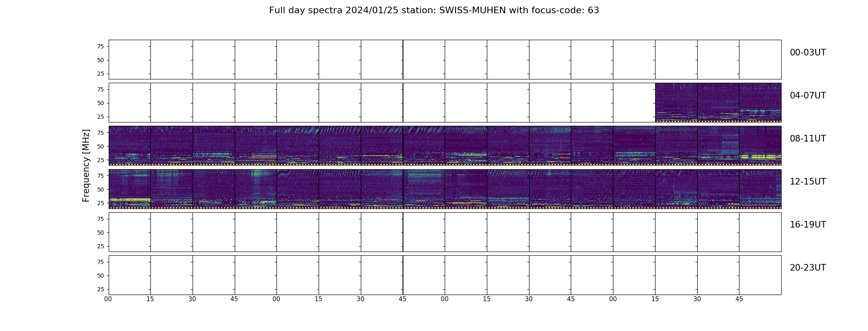The image size is (868, 331).
Task: Click the rightmost 45 x-axis time tick
Action: pos(739,299)
